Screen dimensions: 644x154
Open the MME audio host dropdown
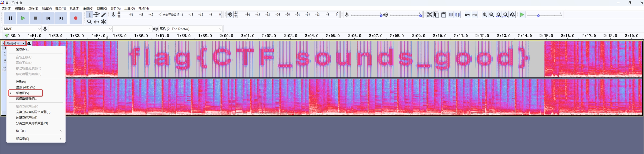(22, 29)
